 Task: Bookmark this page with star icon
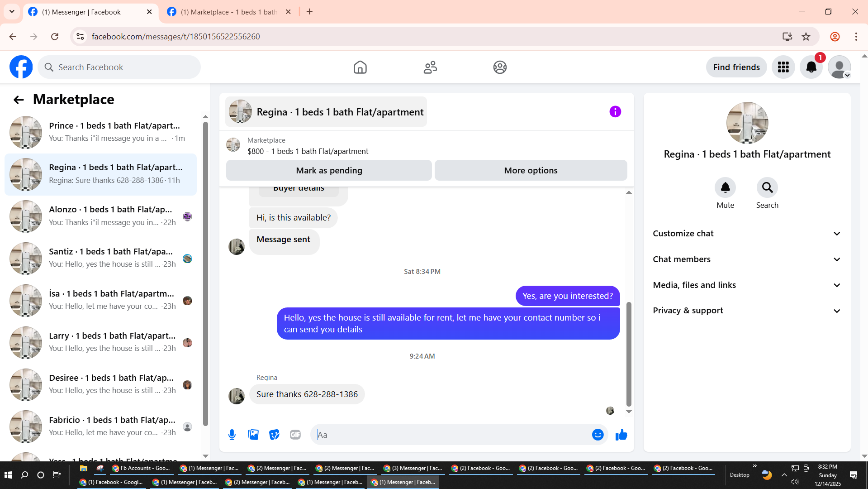[806, 37]
